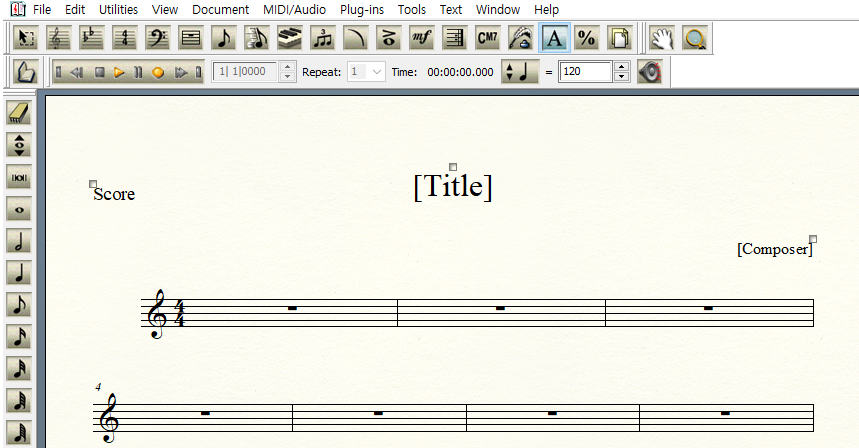Decrease tempo with down arrow
This screenshot has width=859, height=448.
[x=621, y=77]
